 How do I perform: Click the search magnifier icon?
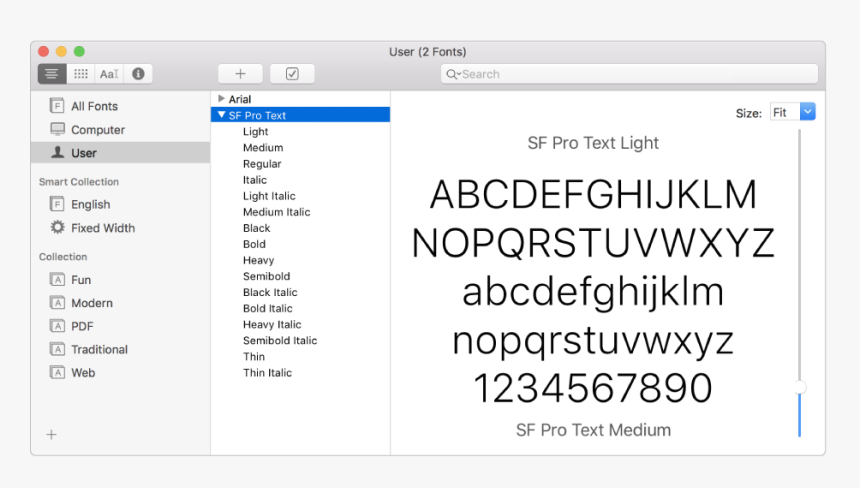452,74
